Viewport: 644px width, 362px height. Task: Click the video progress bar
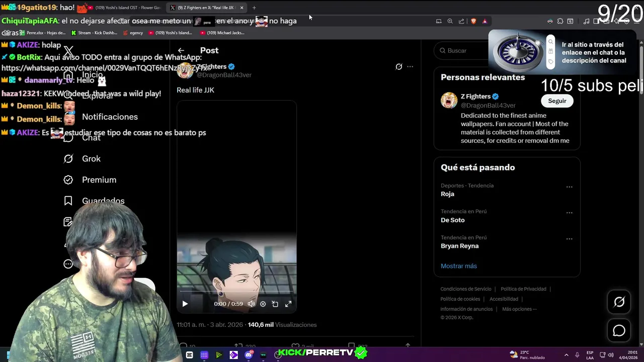point(236,291)
